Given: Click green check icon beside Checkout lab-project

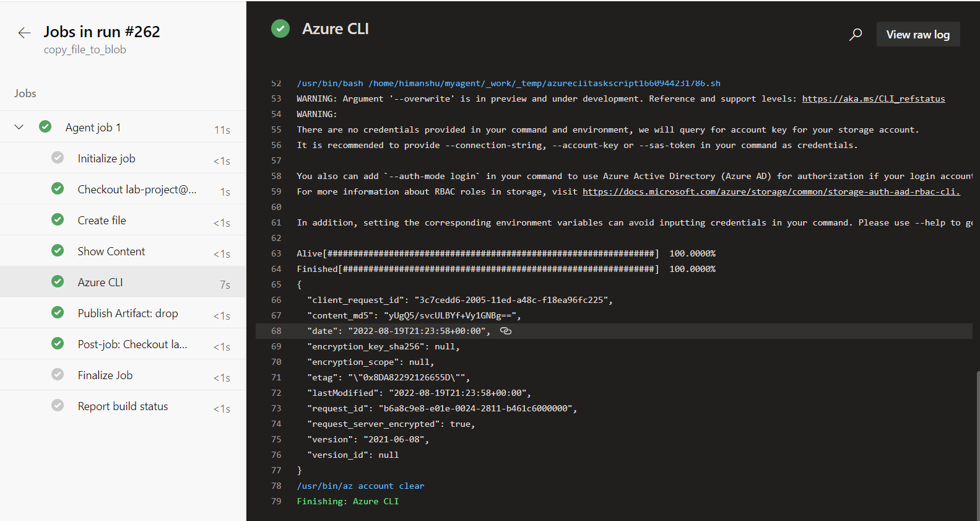Looking at the screenshot, I should pyautogui.click(x=58, y=188).
